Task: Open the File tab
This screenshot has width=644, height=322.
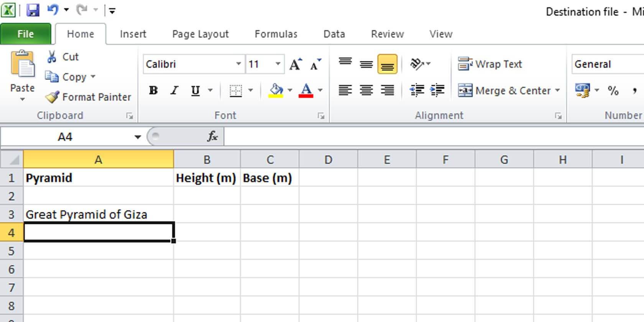Action: pyautogui.click(x=25, y=34)
